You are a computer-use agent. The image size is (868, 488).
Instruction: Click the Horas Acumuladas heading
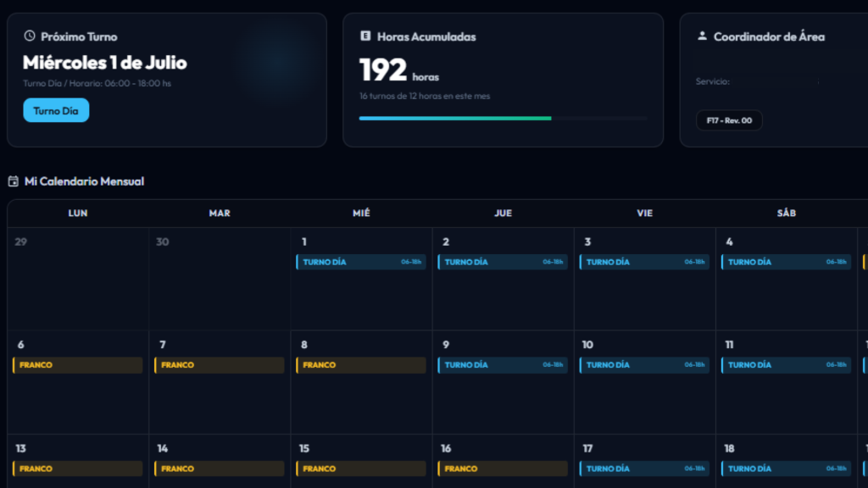[426, 36]
